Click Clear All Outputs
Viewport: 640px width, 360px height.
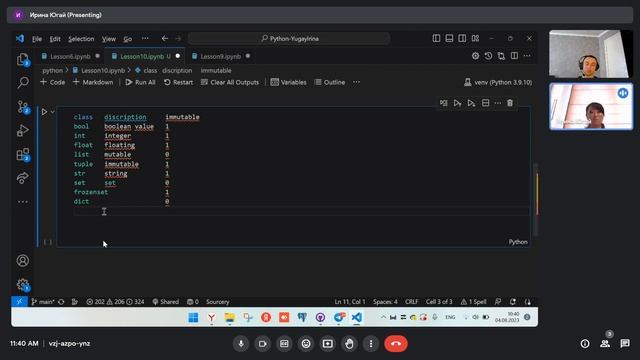click(x=230, y=82)
